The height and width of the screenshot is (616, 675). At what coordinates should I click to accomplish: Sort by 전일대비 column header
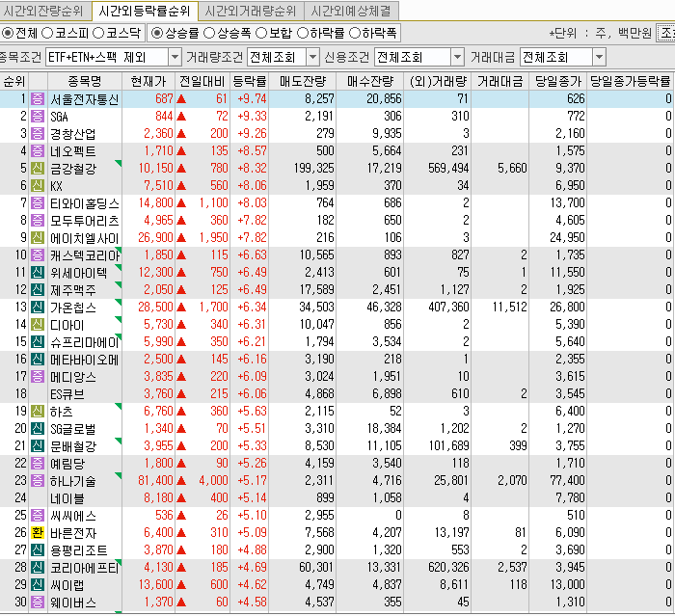pyautogui.click(x=202, y=81)
